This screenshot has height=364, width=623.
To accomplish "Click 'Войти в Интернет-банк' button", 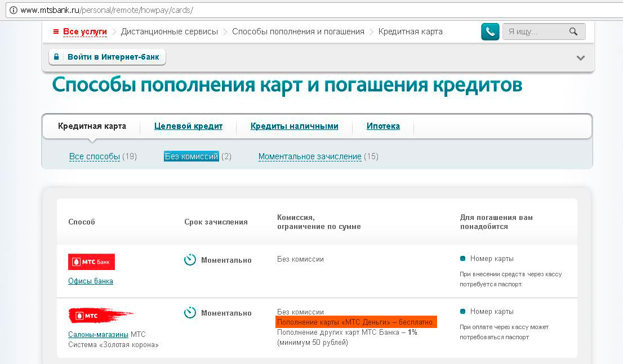I will click(107, 57).
